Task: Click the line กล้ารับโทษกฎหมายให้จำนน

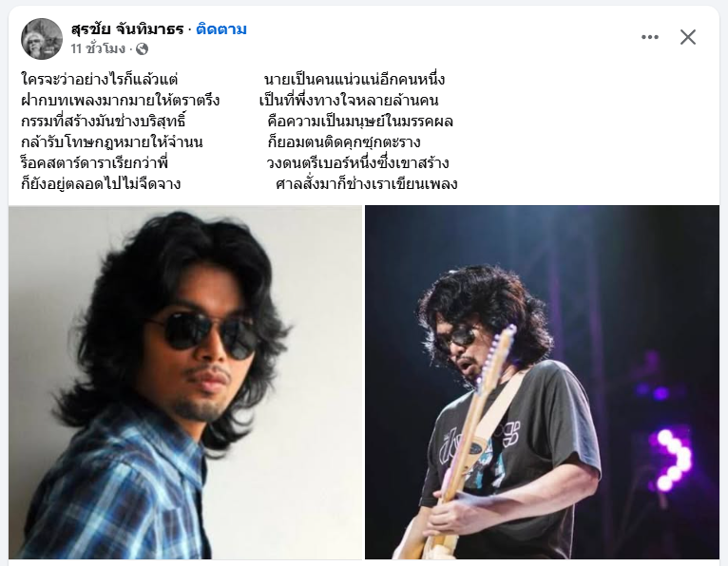Action: 112,141
